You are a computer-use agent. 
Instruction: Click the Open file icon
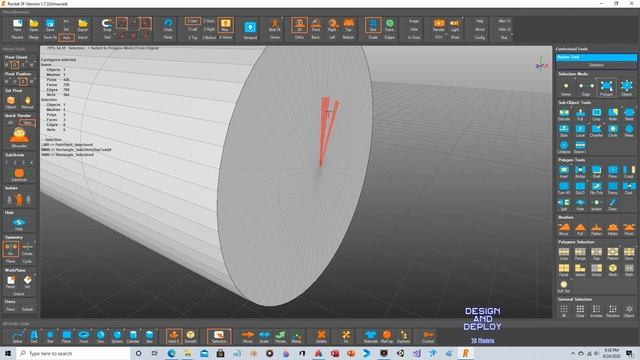click(33, 24)
